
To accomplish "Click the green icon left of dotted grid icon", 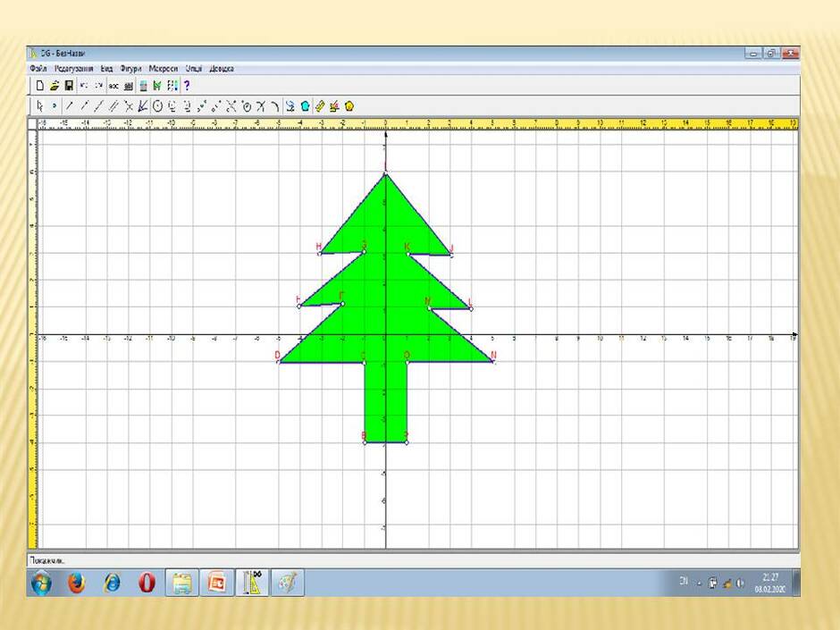I will pyautogui.click(x=157, y=85).
